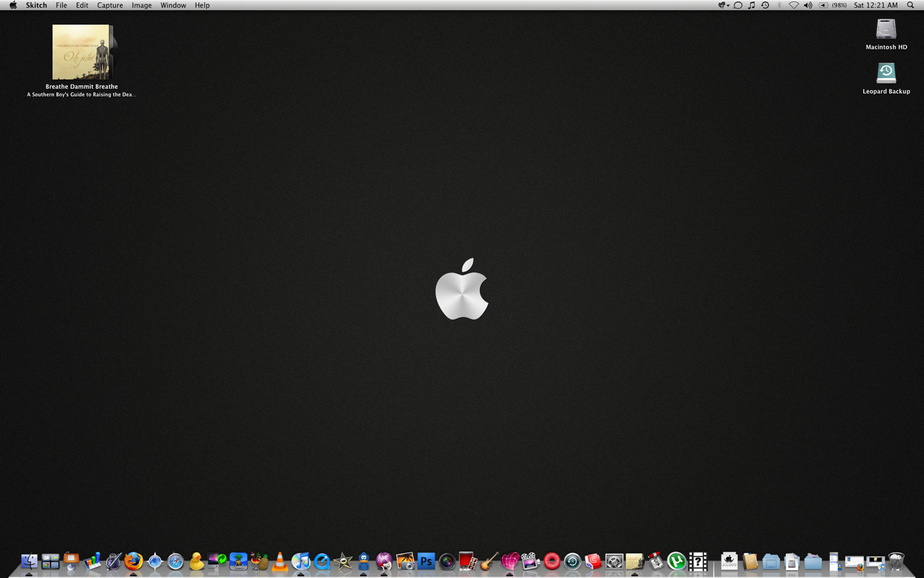Open Time Machine from the Dock
The image size is (924, 578).
click(572, 561)
